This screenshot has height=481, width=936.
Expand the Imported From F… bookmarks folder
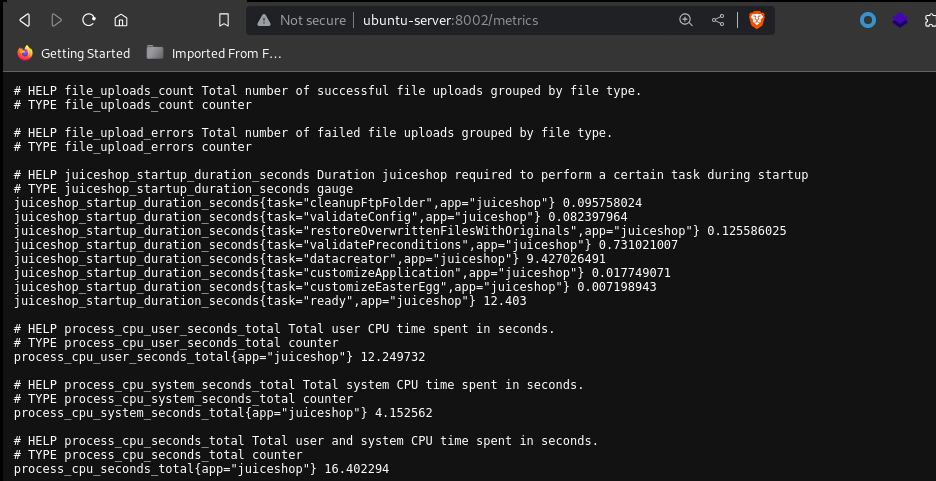[x=214, y=54]
